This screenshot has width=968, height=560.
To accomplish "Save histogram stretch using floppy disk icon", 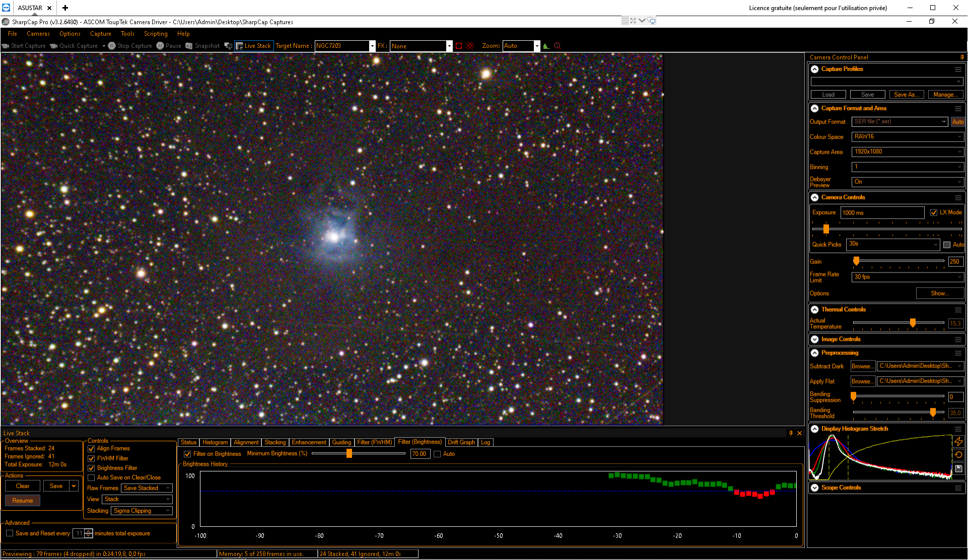I will click(x=958, y=468).
